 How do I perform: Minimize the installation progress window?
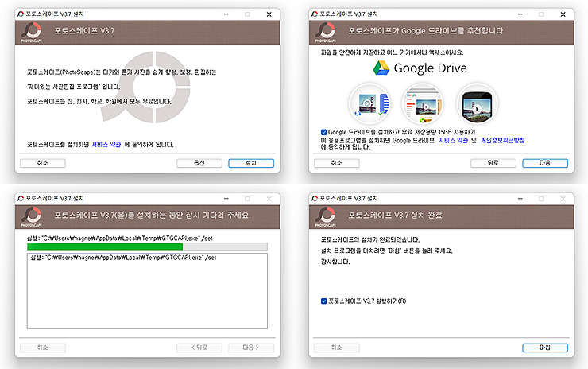(x=226, y=199)
